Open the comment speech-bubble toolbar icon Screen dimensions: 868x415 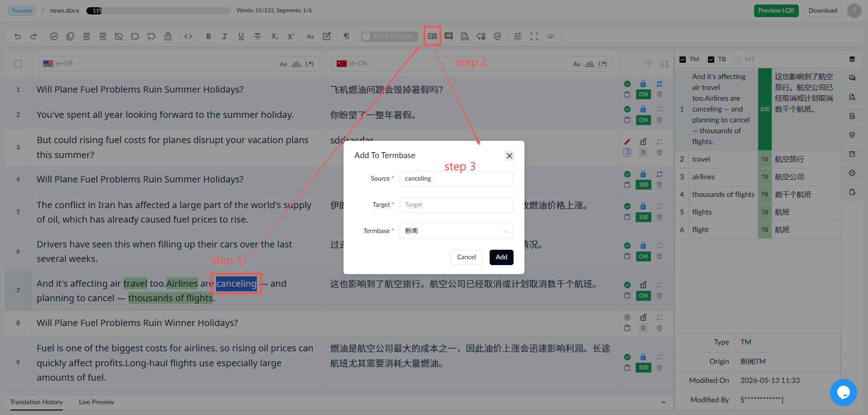point(448,36)
